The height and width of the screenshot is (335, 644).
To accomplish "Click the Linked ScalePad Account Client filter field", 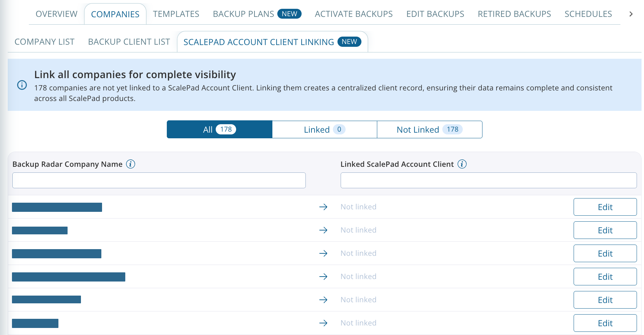I will coord(488,180).
